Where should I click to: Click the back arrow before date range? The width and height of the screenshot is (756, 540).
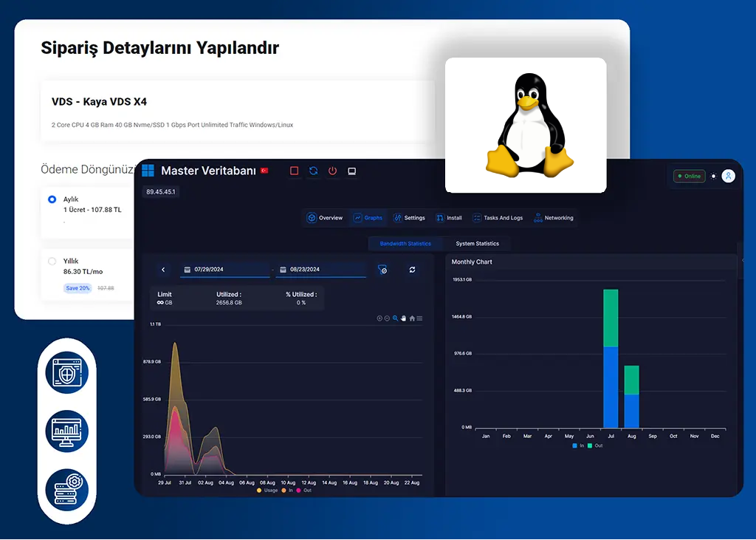click(163, 270)
